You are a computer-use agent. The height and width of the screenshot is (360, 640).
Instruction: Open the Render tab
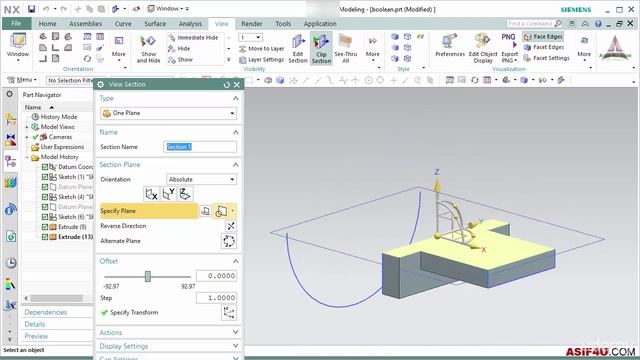coord(252,24)
